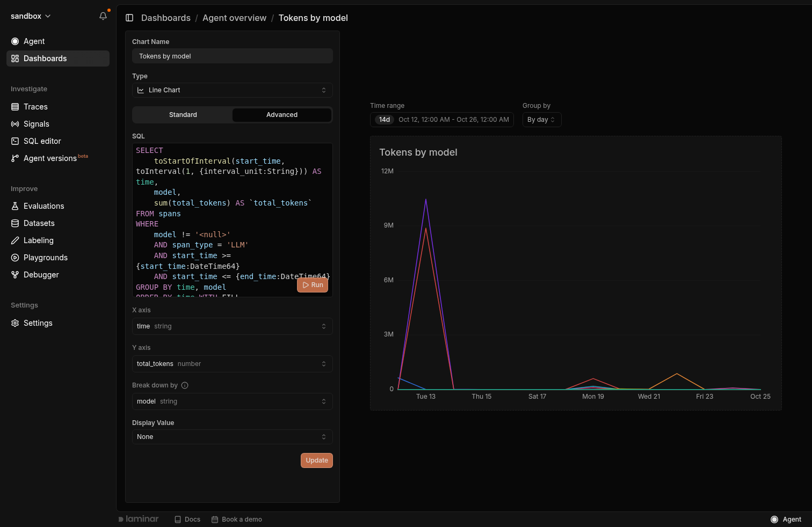This screenshot has height=527, width=812.
Task: Open the Display Value dropdown
Action: point(232,437)
